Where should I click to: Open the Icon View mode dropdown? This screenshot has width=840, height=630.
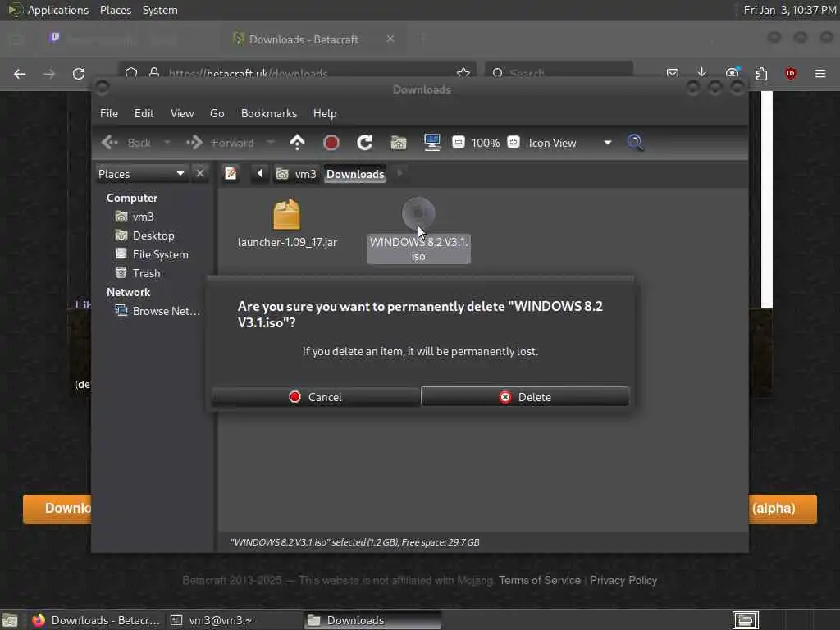569,143
